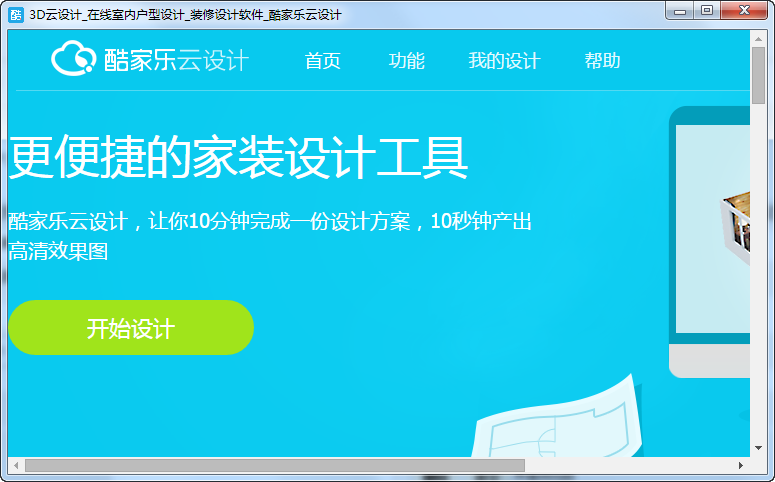Click the horizontal scrollbar thumb
Image resolution: width=775 pixels, height=482 pixels.
(275, 465)
